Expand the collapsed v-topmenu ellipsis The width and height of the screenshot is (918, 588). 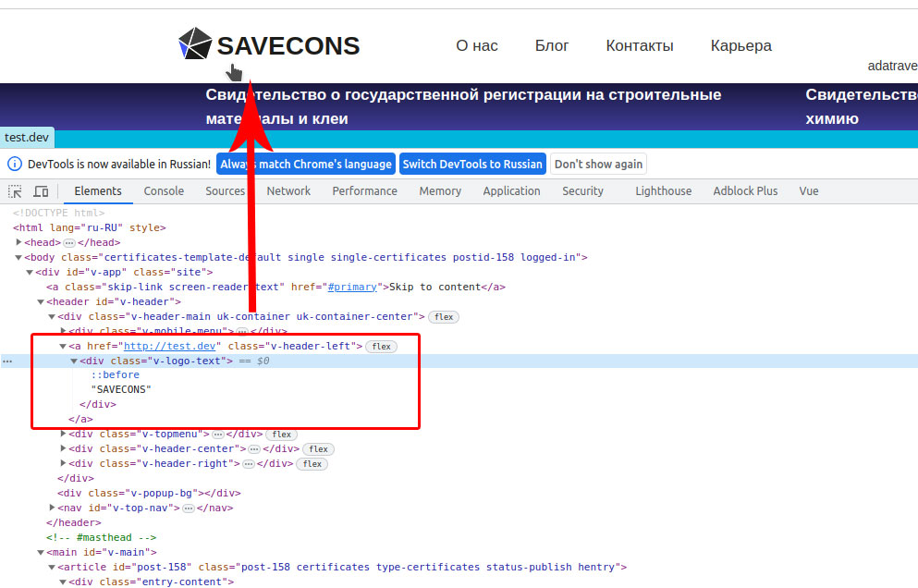(x=217, y=435)
